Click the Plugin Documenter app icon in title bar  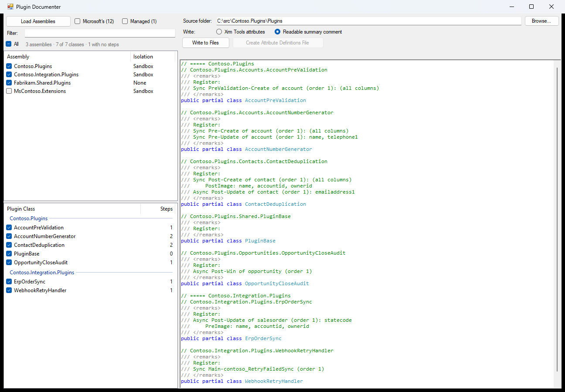click(x=10, y=7)
